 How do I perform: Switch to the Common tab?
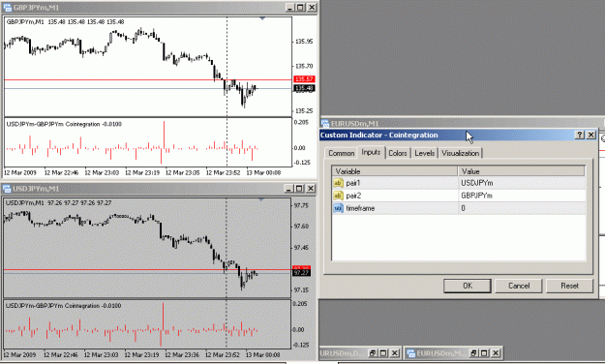(341, 153)
